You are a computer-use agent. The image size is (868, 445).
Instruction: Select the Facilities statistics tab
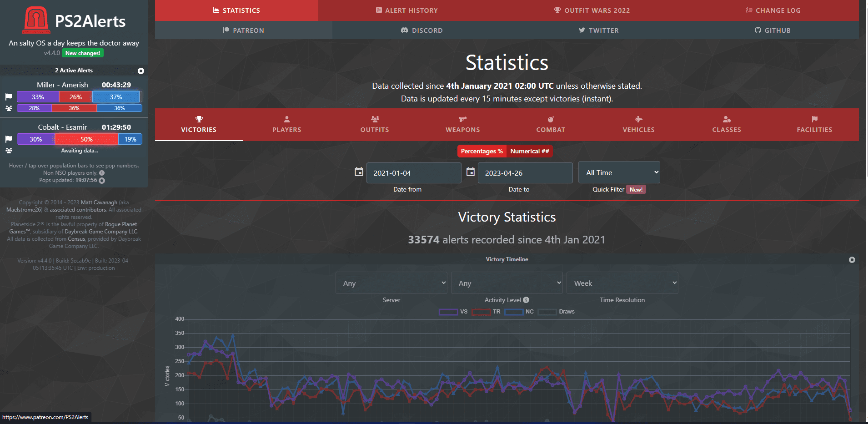pos(815,125)
